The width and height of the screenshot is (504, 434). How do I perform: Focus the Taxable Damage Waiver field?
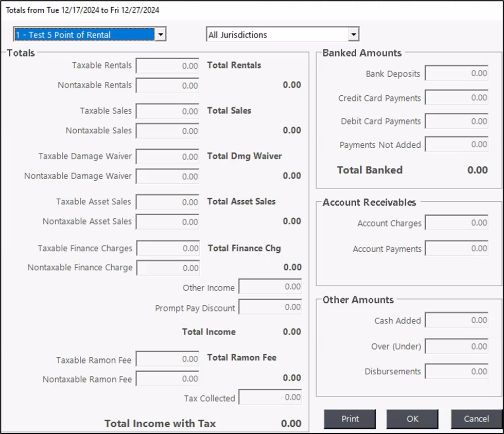[x=168, y=157]
